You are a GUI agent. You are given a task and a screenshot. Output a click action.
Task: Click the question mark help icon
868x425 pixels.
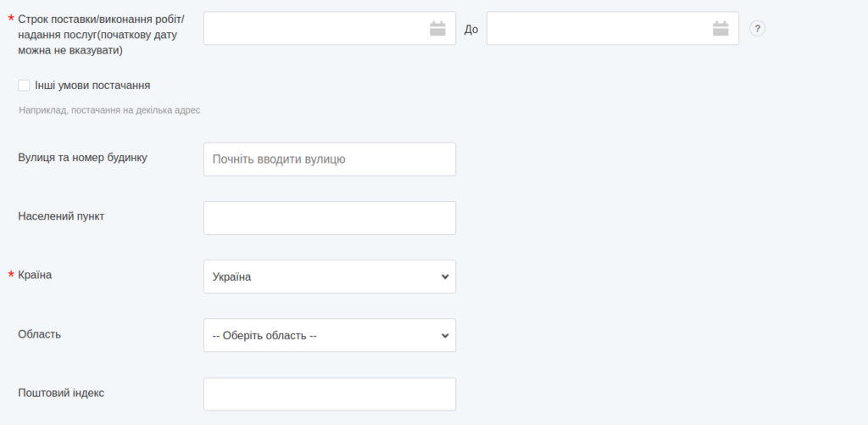pos(758,29)
